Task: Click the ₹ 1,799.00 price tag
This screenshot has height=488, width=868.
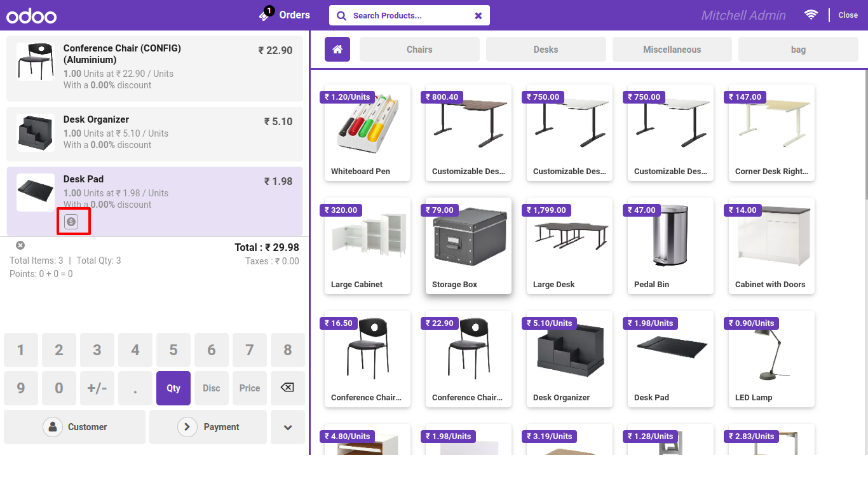Action: tap(546, 210)
